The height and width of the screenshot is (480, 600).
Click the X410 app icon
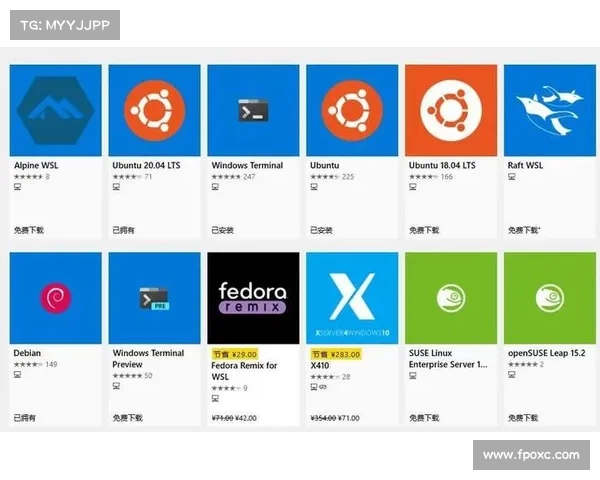pyautogui.click(x=352, y=298)
